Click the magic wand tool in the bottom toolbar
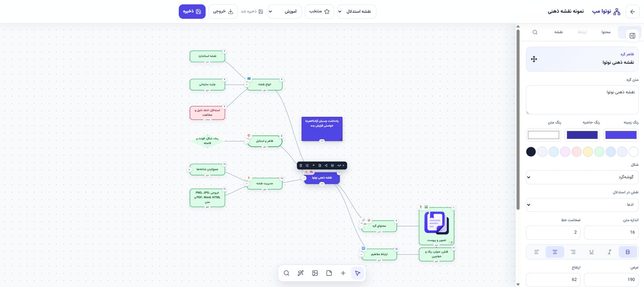Screen dimensions: 644x287 click(301, 273)
